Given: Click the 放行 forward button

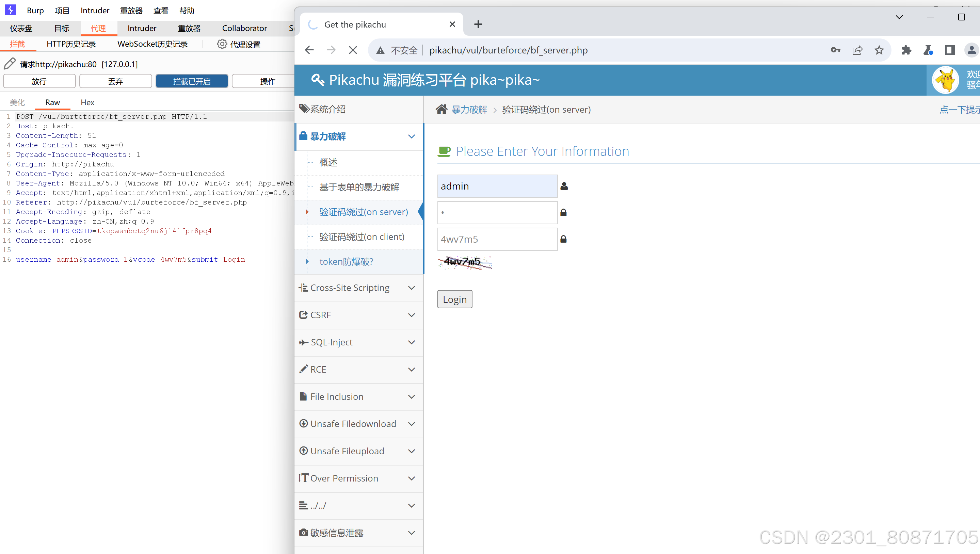Looking at the screenshot, I should 39,81.
